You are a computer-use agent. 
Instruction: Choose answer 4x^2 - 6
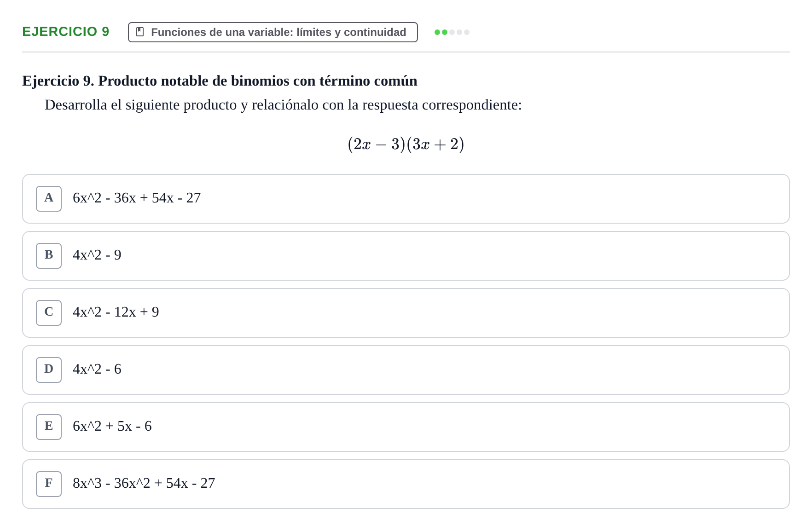click(406, 370)
